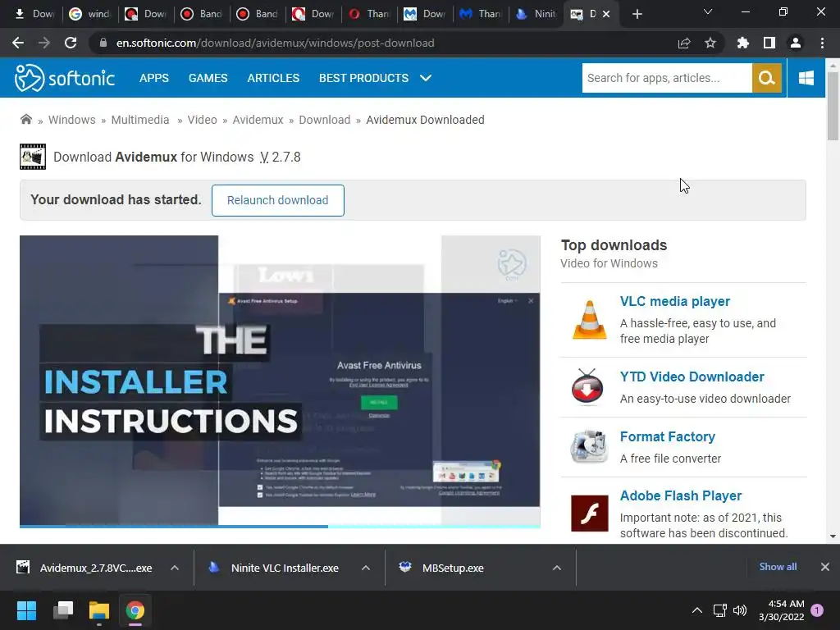Expand options for Ninite VLC Installer.exe download

(x=365, y=568)
